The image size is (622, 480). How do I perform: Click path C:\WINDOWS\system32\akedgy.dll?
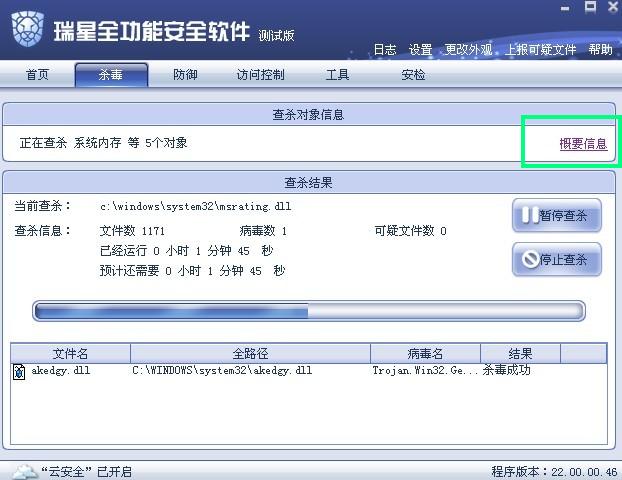pyautogui.click(x=222, y=371)
